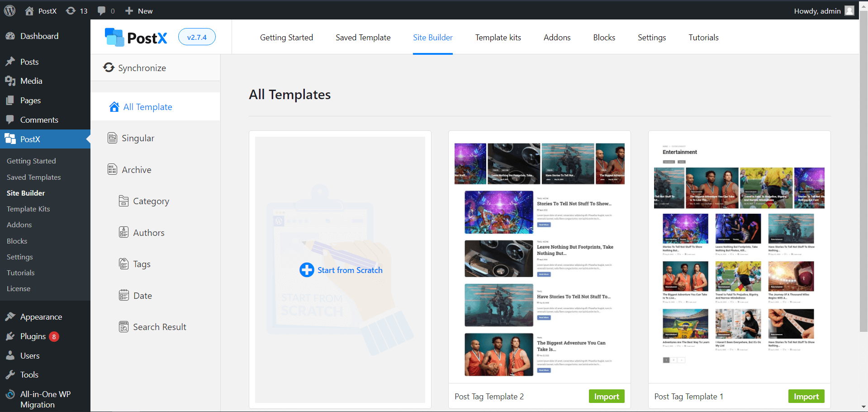Click the All Template home icon

pos(114,107)
